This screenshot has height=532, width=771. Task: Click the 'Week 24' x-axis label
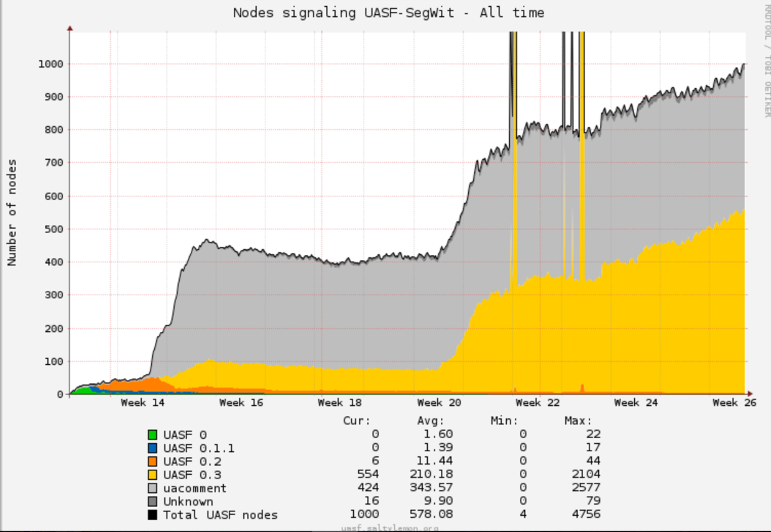(636, 403)
